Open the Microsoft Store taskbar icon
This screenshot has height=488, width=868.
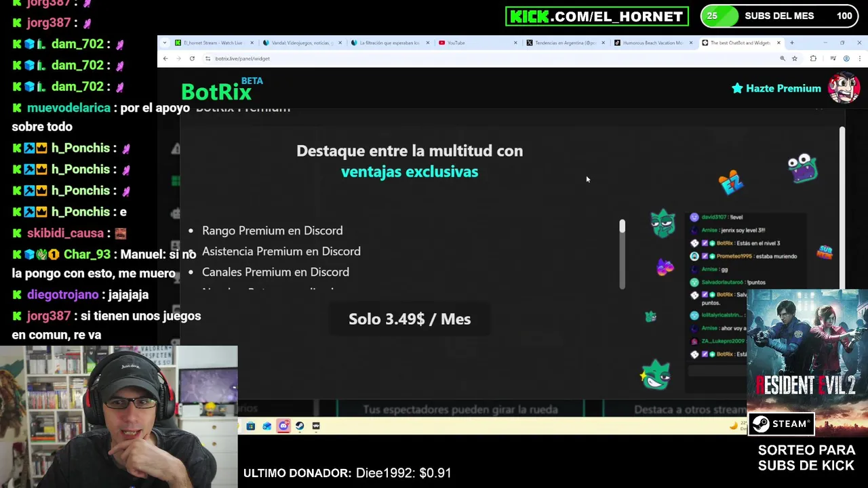pyautogui.click(x=251, y=426)
